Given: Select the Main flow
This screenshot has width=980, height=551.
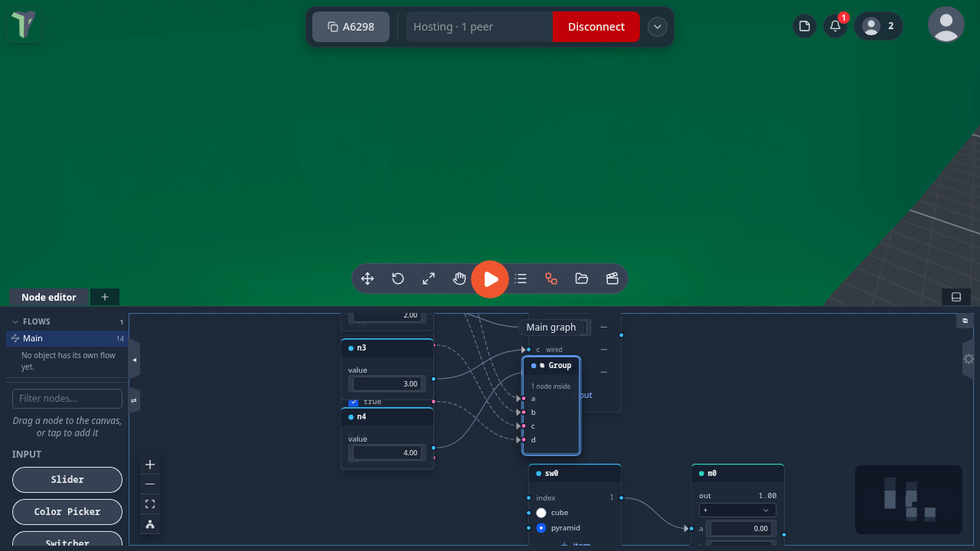Looking at the screenshot, I should click(x=67, y=338).
